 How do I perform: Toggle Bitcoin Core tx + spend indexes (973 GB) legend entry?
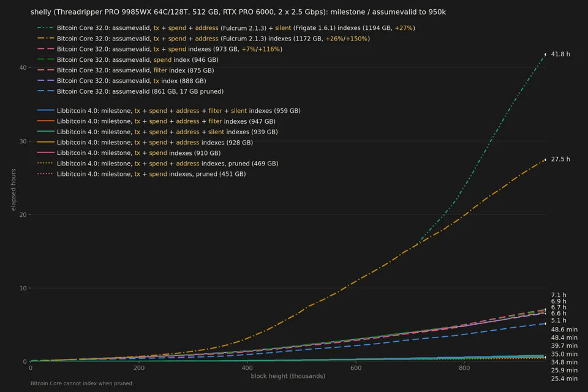[160, 49]
